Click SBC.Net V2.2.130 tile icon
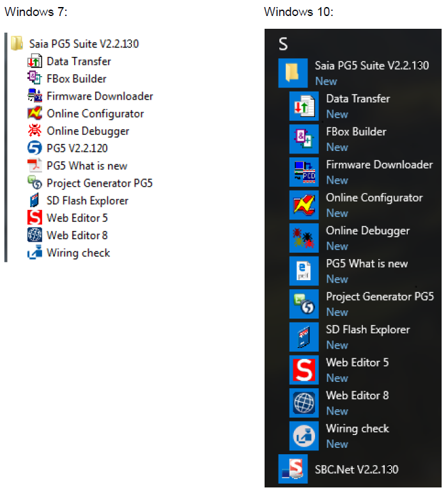The width and height of the screenshot is (448, 490). coord(293,469)
